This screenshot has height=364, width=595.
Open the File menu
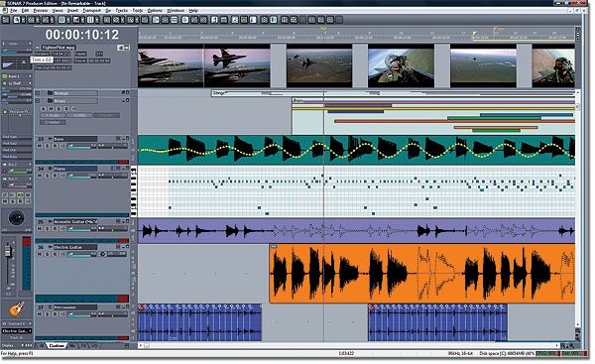14,11
